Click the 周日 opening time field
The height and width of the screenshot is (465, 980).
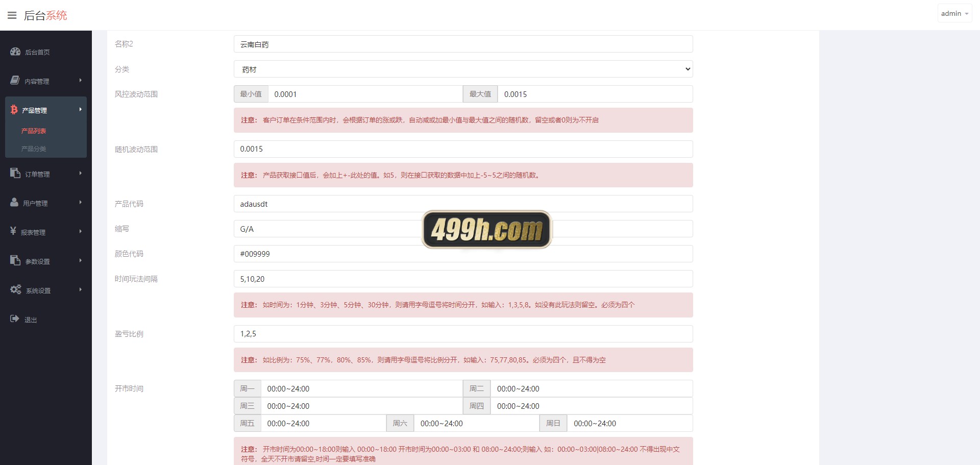[630, 423]
